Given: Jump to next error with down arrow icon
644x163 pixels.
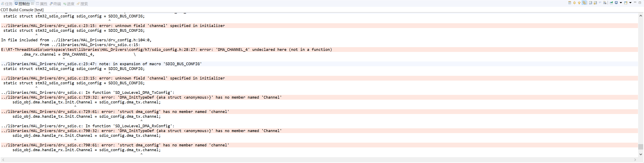Looking at the screenshot, I should (574, 3).
